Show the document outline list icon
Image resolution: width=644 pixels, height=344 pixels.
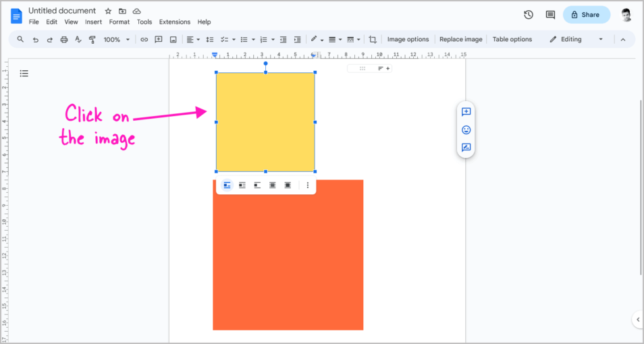pyautogui.click(x=24, y=74)
